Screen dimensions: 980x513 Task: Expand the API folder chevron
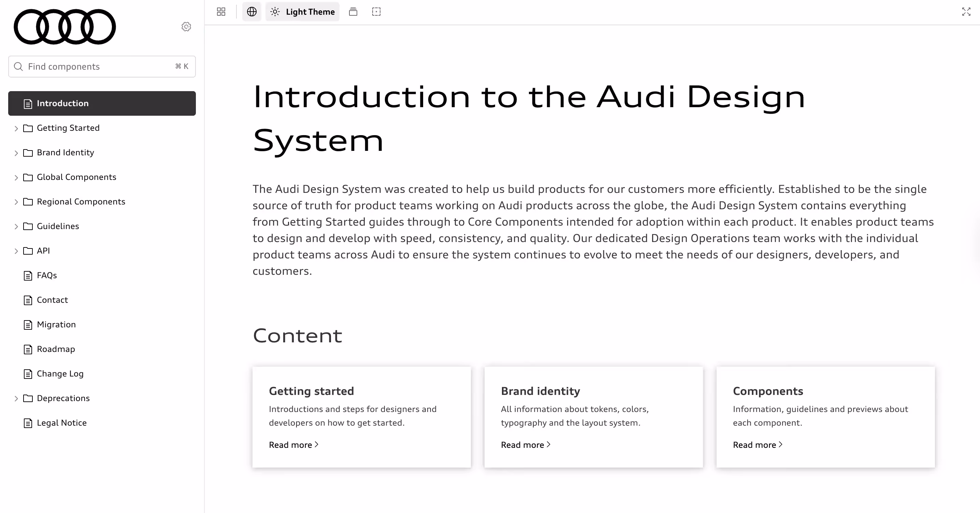click(16, 251)
